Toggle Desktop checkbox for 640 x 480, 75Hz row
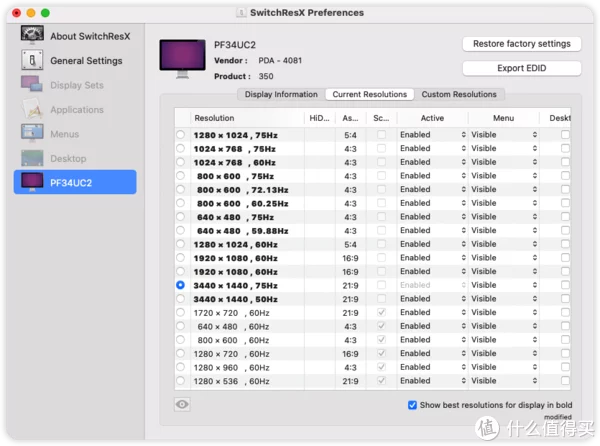This screenshot has width=600, height=446. [565, 216]
